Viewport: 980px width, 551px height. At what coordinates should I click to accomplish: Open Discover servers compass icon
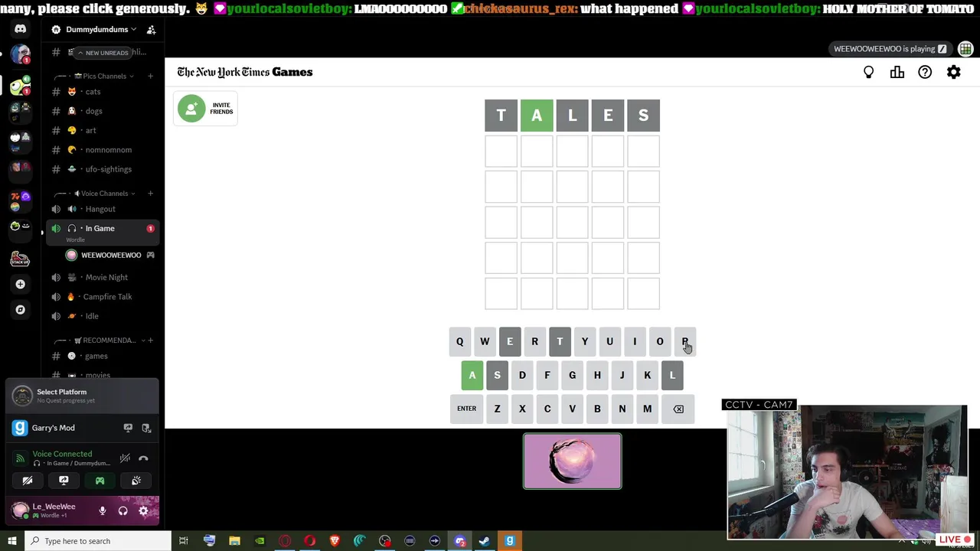(21, 310)
